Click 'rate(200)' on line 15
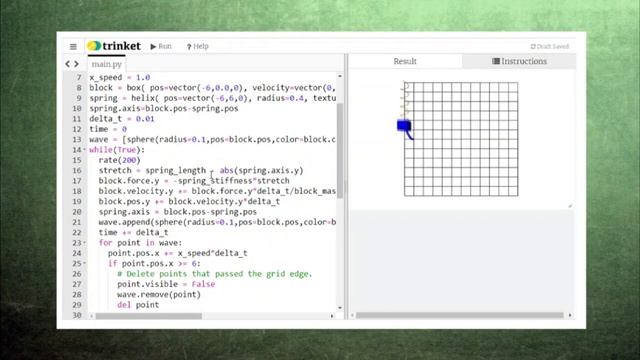This screenshot has height=360, width=640. point(119,160)
